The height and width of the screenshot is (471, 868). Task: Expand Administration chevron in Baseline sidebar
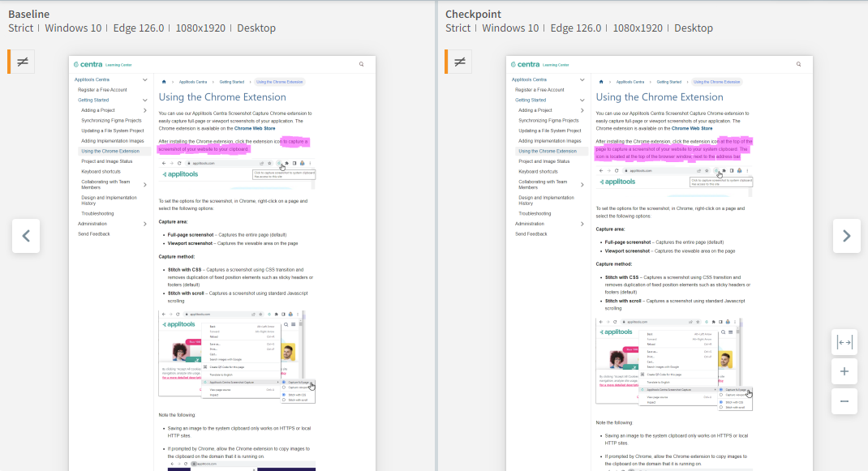[x=145, y=224]
